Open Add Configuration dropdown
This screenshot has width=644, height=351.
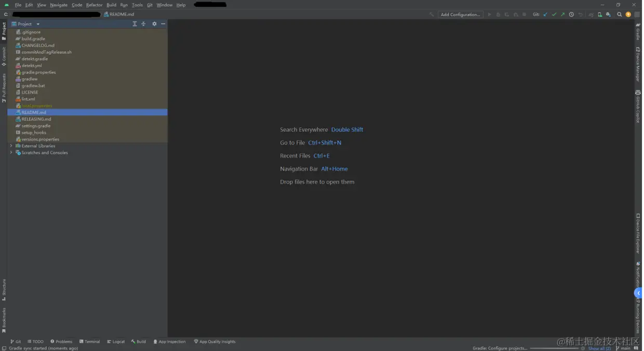[x=460, y=15]
